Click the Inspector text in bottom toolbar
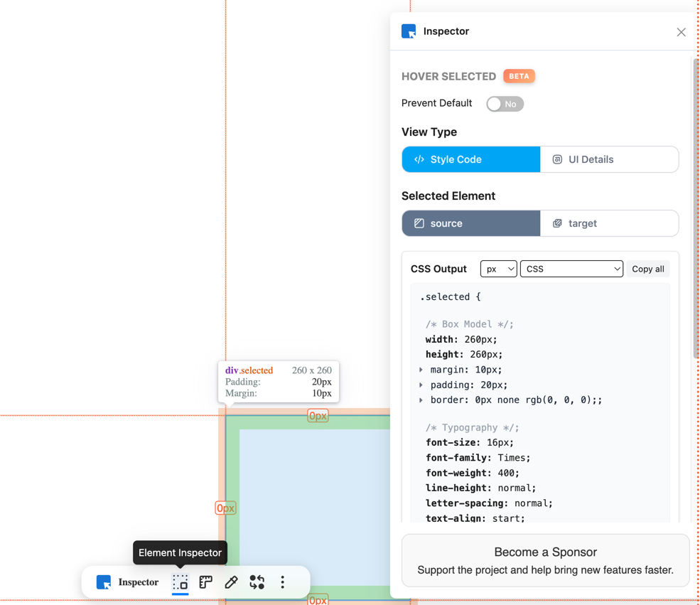Viewport: 700px width, 605px height. coord(139,582)
